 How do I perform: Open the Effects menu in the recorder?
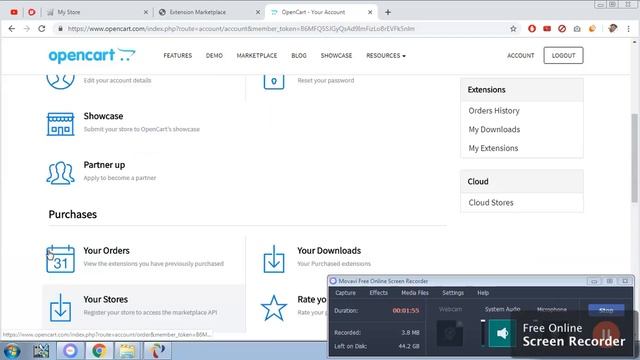click(378, 293)
